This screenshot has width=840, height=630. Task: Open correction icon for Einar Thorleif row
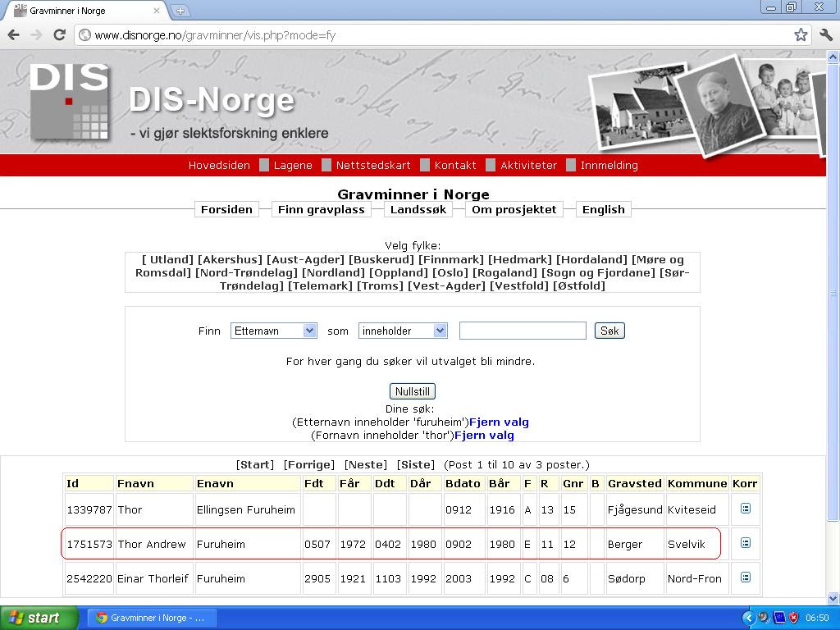[x=745, y=577]
